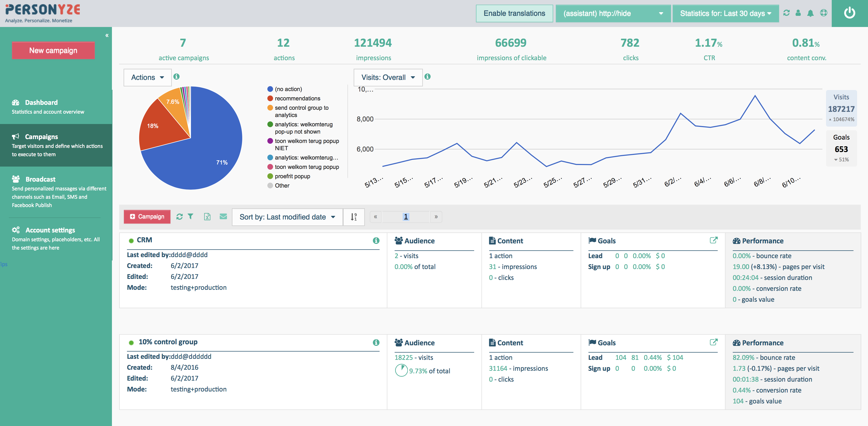Expand the Actions dropdown
The width and height of the screenshot is (868, 426).
click(148, 78)
